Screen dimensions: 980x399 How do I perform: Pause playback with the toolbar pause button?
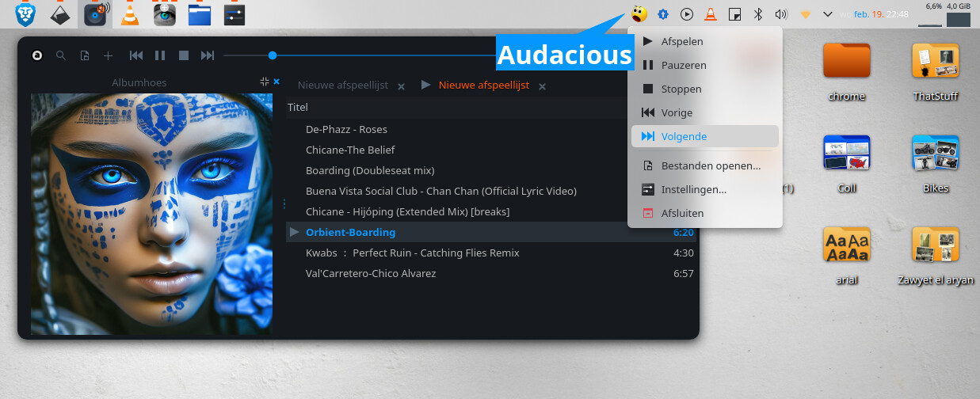click(160, 55)
